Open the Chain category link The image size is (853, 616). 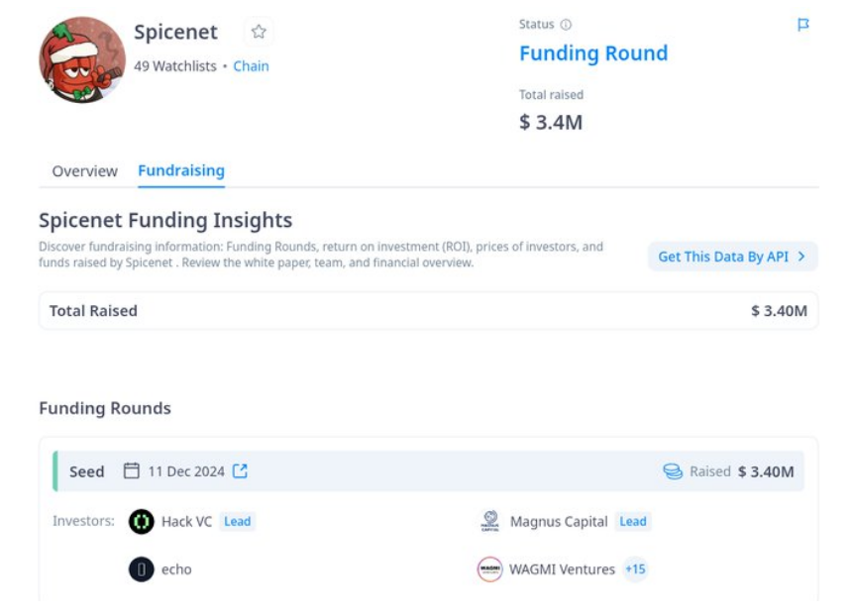pos(251,66)
